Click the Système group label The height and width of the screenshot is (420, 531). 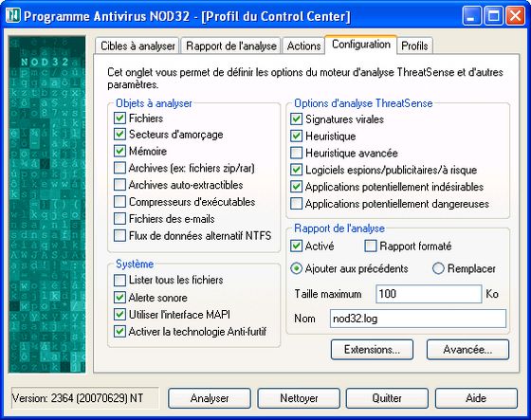point(135,264)
